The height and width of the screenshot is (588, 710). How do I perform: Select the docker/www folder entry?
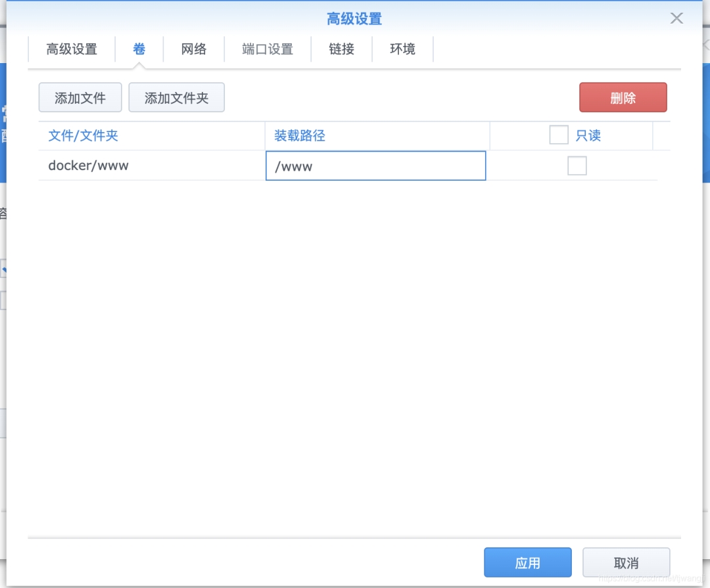pos(88,166)
